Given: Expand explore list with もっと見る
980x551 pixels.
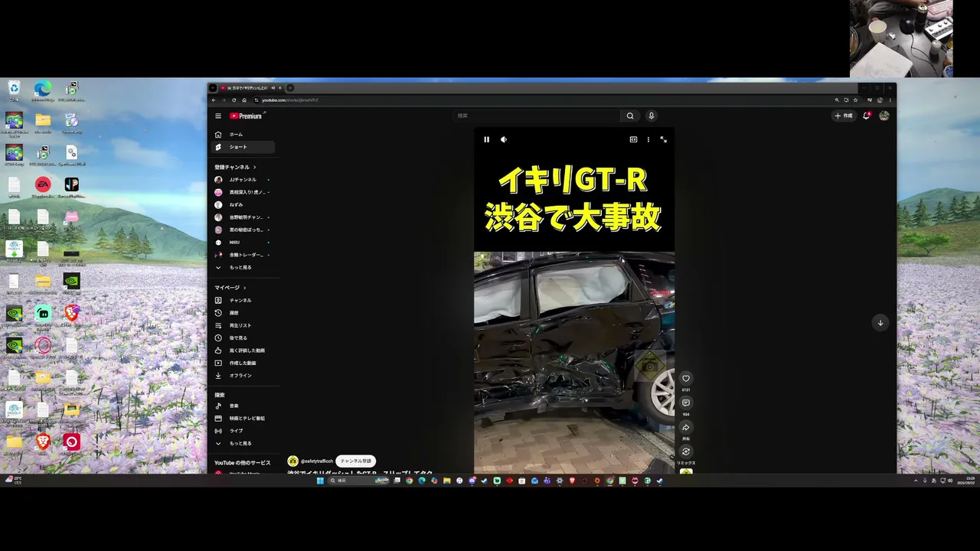Looking at the screenshot, I should tap(242, 444).
